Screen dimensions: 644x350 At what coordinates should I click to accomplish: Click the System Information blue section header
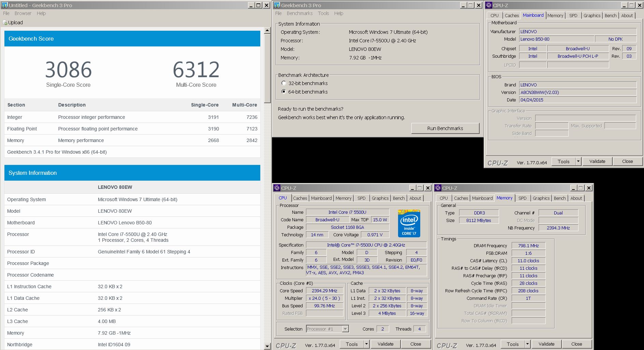[x=132, y=173]
